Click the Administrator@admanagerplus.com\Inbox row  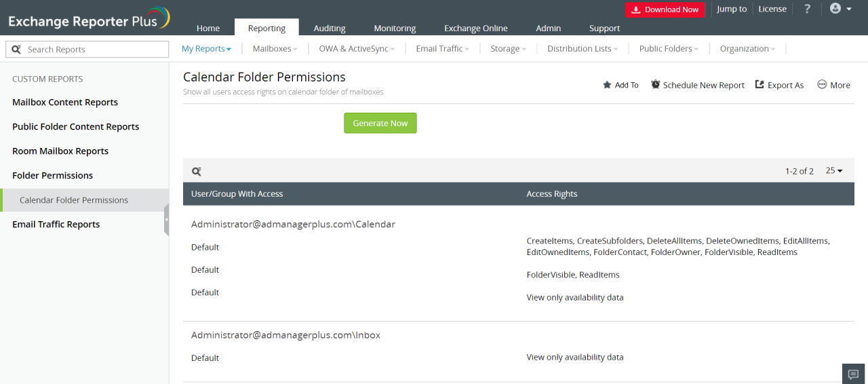(x=285, y=335)
